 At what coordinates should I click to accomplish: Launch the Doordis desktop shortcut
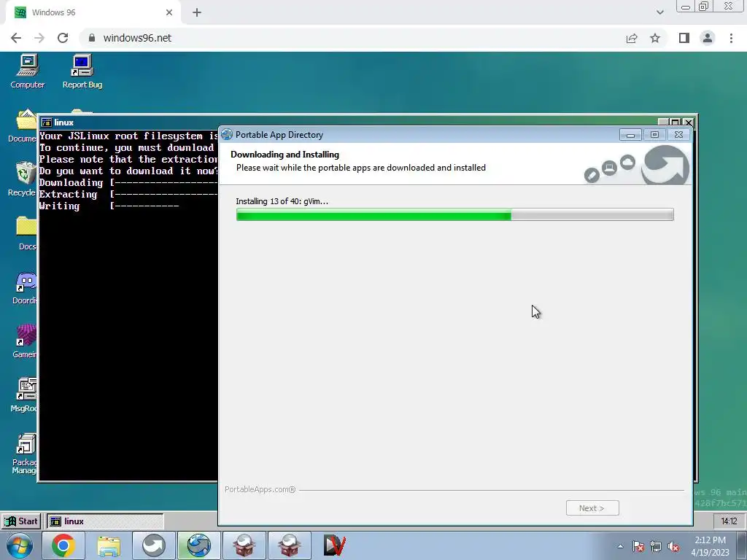coord(26,287)
